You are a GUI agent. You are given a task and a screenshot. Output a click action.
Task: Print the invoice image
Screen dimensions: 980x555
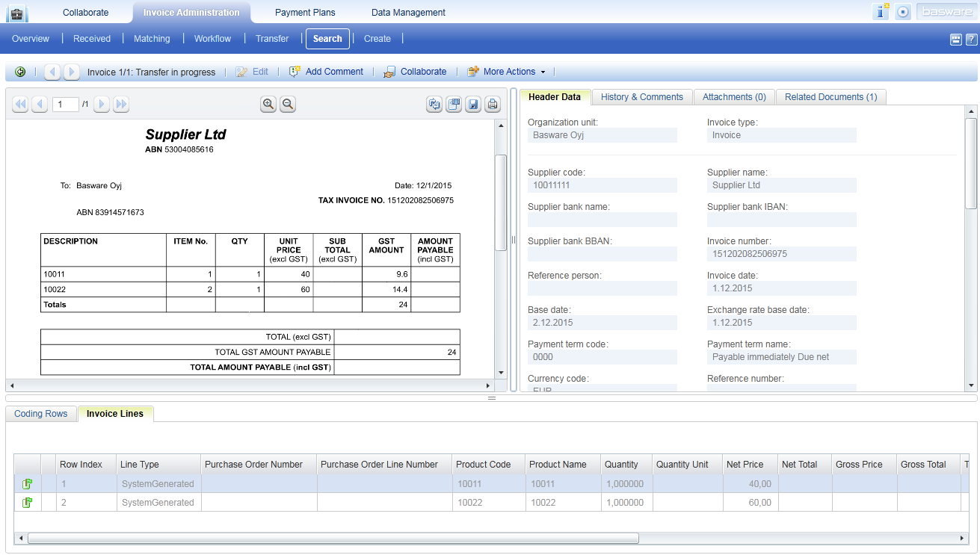[x=493, y=105]
